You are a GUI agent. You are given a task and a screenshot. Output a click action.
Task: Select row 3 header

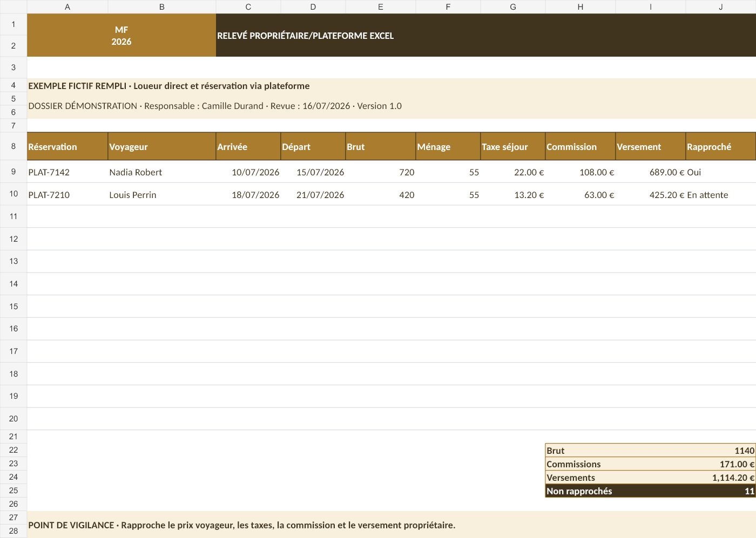click(x=13, y=67)
